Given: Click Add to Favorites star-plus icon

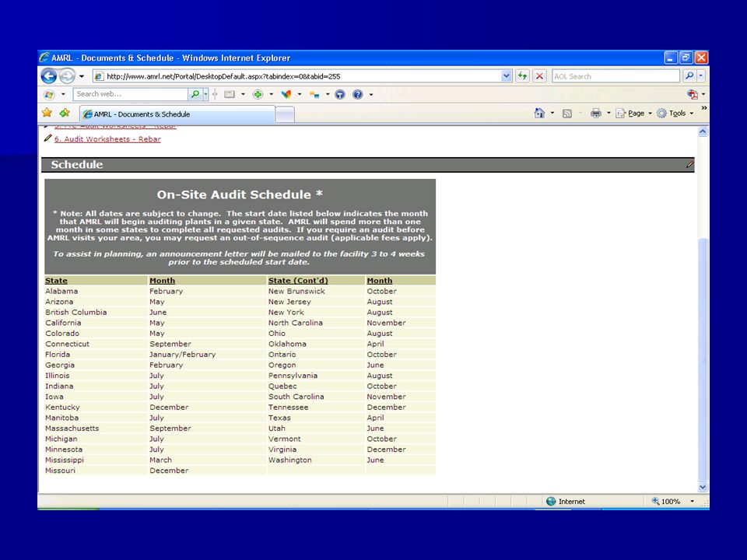Looking at the screenshot, I should 65,113.
